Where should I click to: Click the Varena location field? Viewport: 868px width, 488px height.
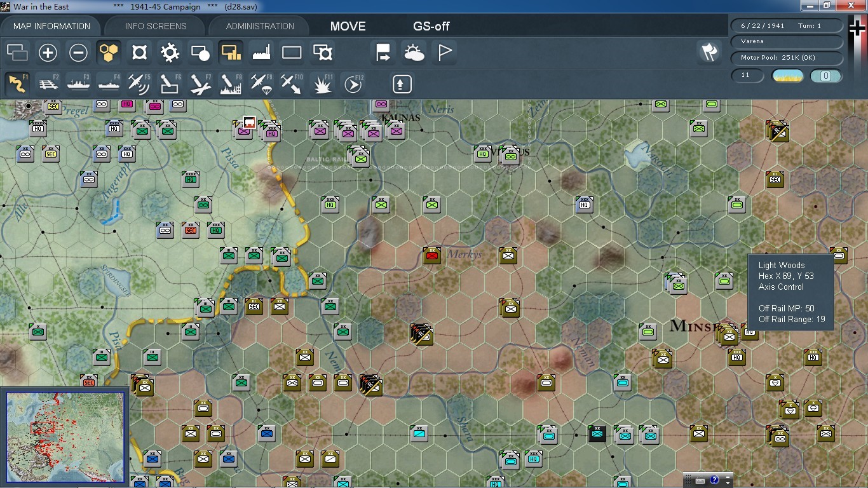click(787, 41)
